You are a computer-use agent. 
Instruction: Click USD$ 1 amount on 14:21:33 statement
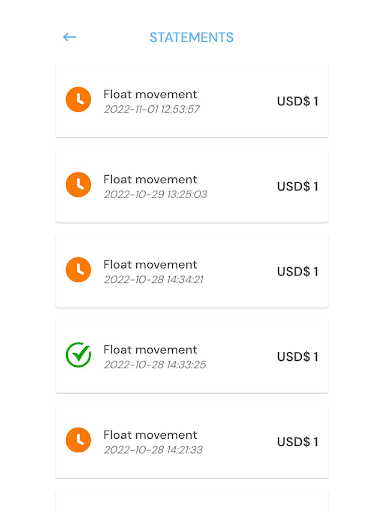pos(297,442)
